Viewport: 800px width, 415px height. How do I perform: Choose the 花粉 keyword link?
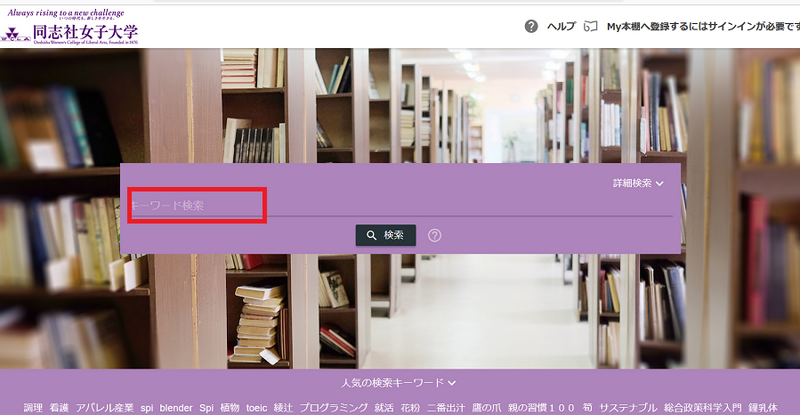(x=411, y=407)
